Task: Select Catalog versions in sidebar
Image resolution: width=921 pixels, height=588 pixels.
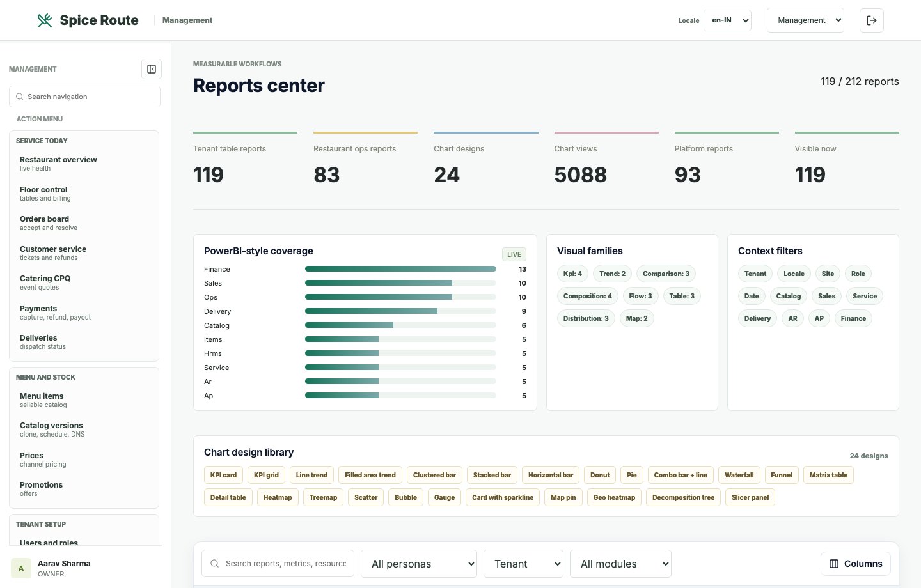Action: [84, 429]
